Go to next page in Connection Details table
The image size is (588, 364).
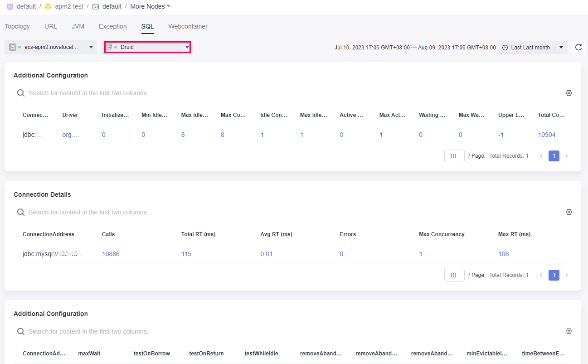pos(567,275)
